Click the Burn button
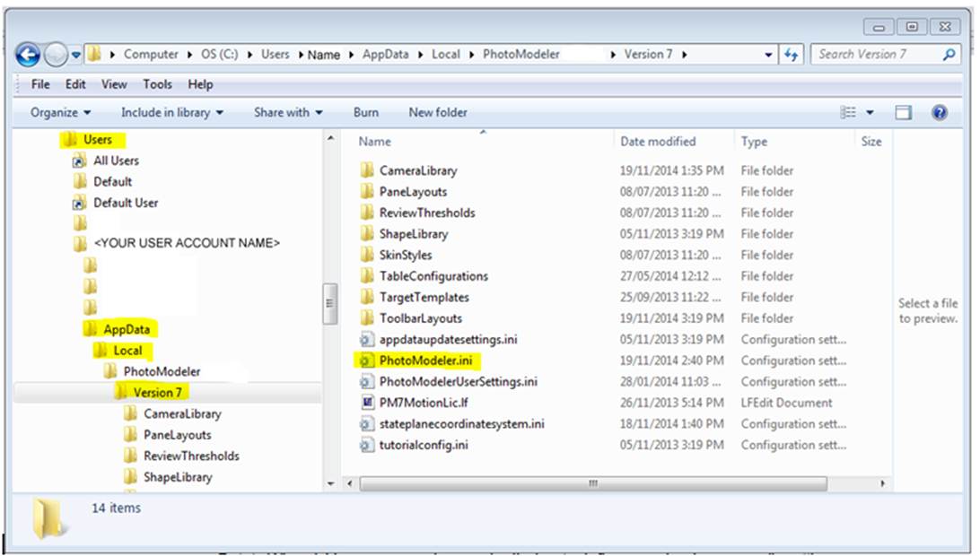This screenshot has width=980, height=556. click(365, 113)
